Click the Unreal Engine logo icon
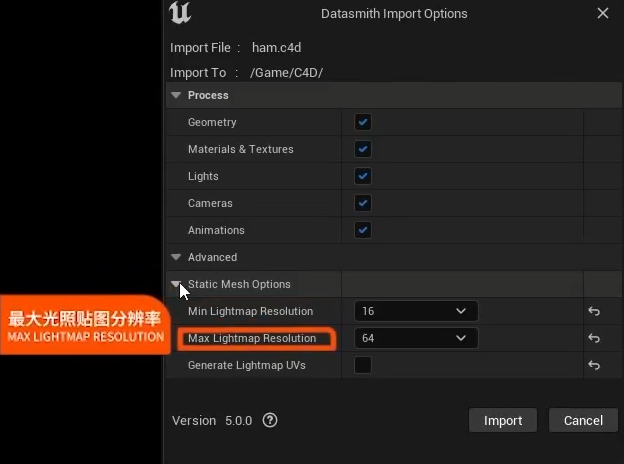This screenshot has width=624, height=464. pyautogui.click(x=180, y=13)
